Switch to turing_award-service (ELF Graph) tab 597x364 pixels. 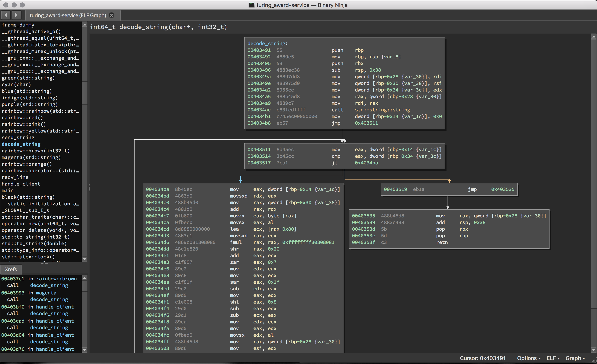click(x=68, y=15)
